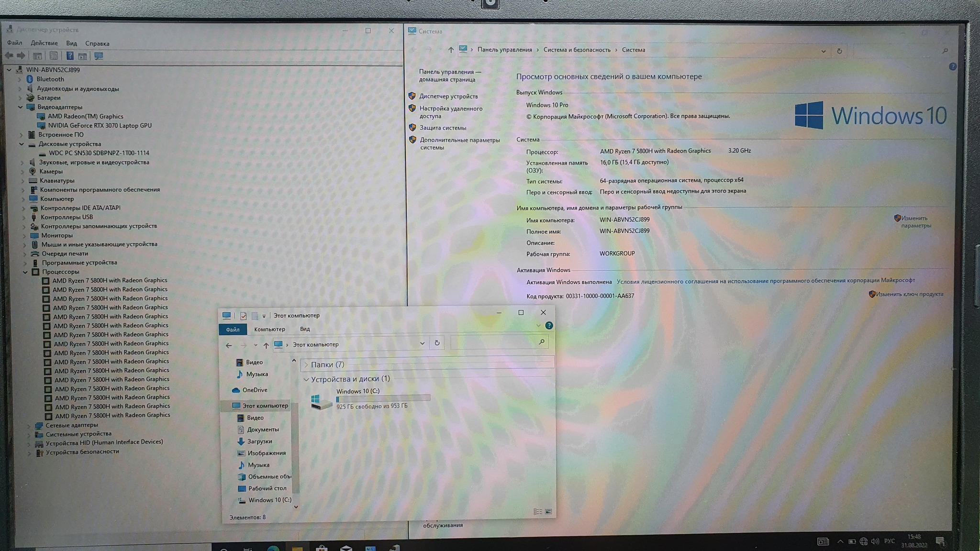The width and height of the screenshot is (980, 551).
Task: Select the Windows 10 (C:) drive icon
Action: click(321, 401)
